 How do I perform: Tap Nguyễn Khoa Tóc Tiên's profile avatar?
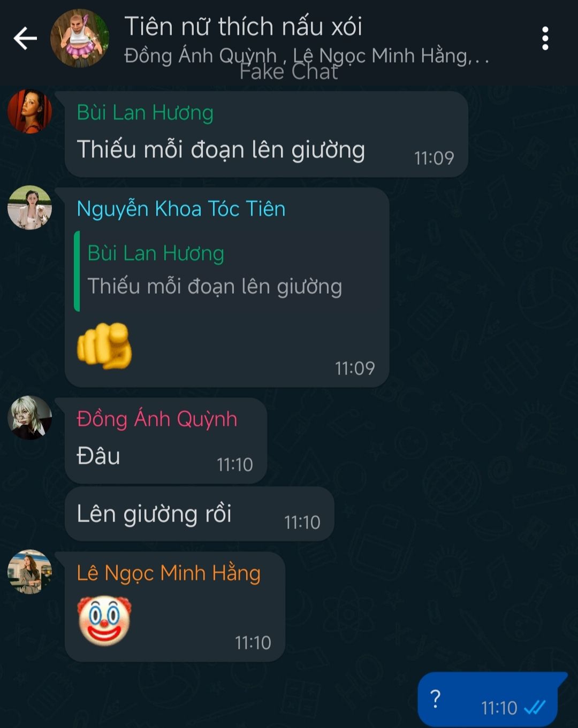[30, 208]
